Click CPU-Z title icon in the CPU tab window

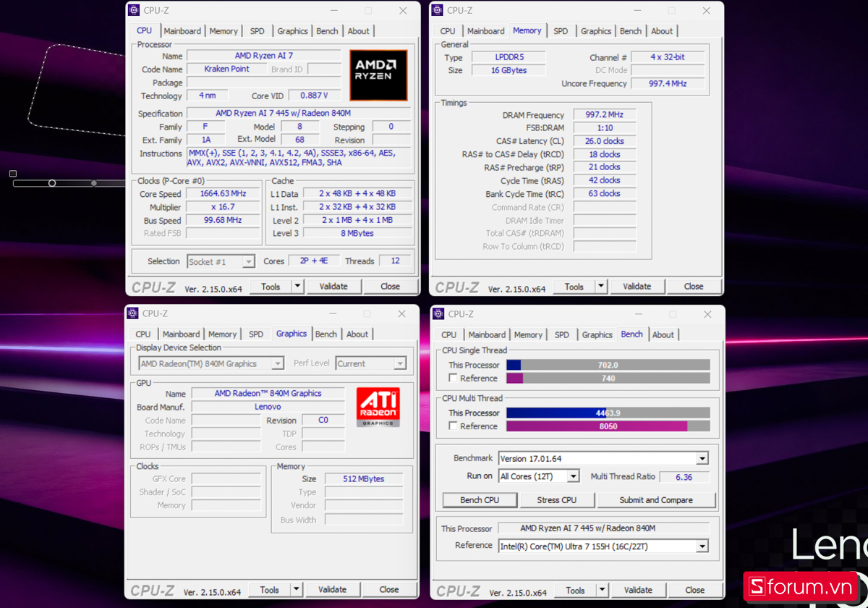(133, 10)
